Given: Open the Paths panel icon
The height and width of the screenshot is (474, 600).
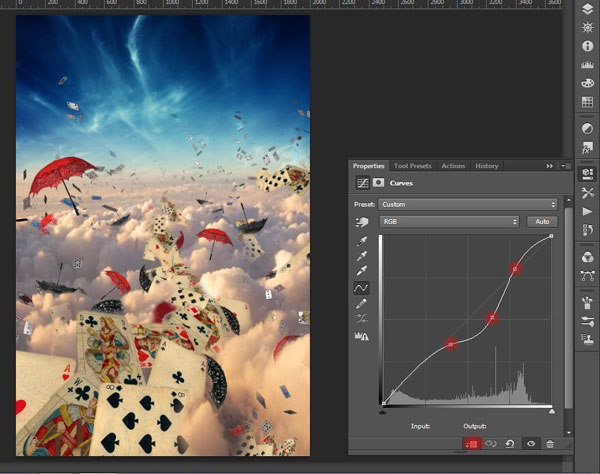Looking at the screenshot, I should click(587, 275).
